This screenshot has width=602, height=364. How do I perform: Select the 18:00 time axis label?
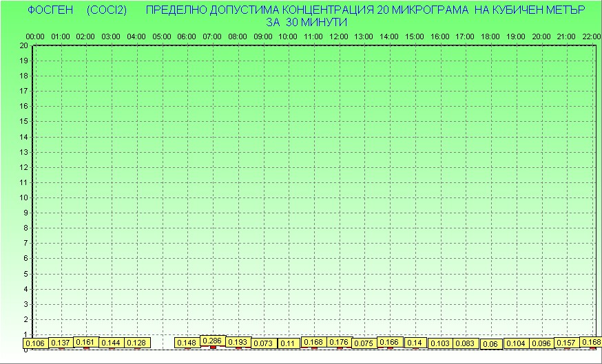(491, 36)
